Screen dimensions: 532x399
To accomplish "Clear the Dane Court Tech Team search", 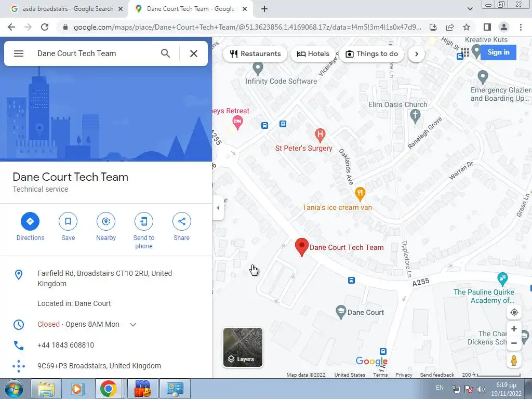I will point(194,54).
